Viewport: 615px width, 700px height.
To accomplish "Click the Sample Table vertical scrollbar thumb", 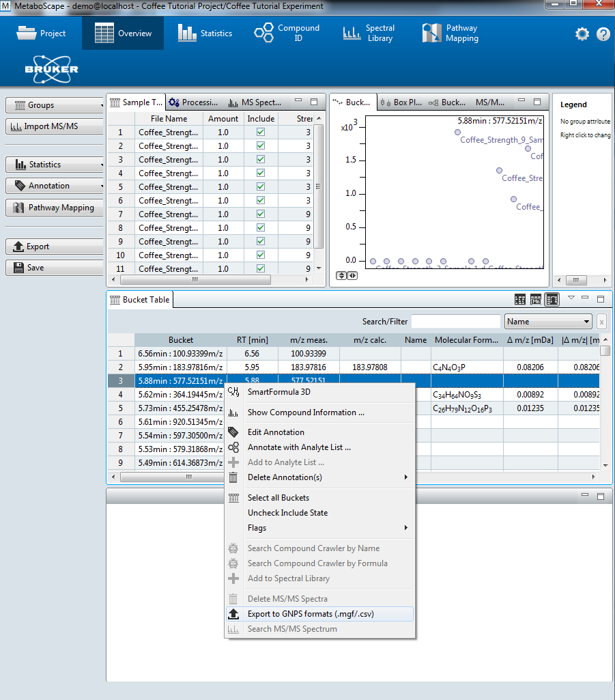I will [x=318, y=186].
